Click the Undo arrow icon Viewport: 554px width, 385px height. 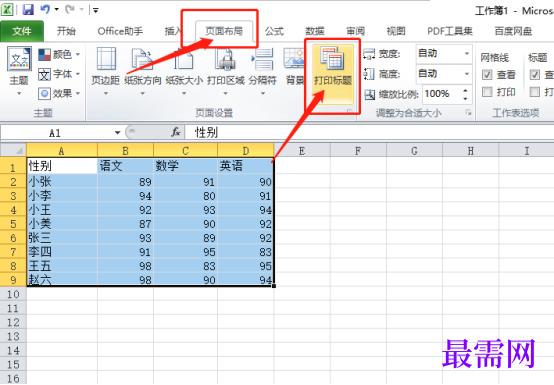click(x=45, y=10)
